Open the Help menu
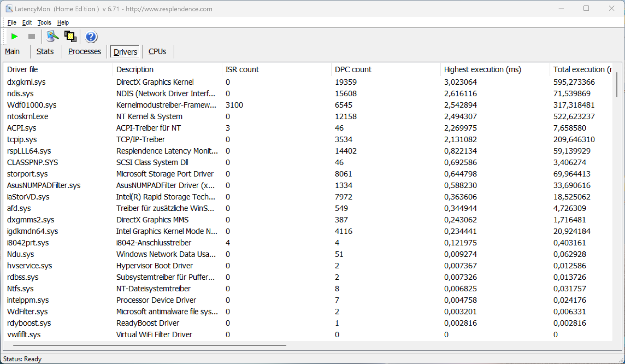Viewport: 625px width, 364px height. point(63,22)
